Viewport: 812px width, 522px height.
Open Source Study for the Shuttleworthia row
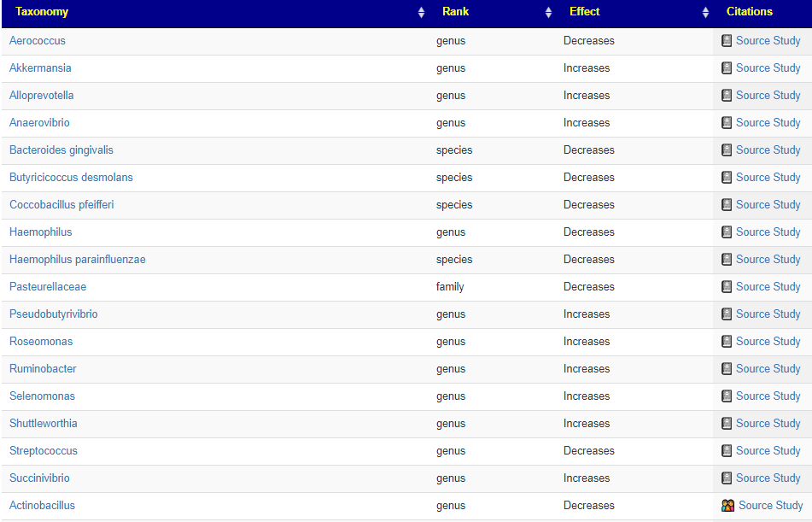coord(768,424)
